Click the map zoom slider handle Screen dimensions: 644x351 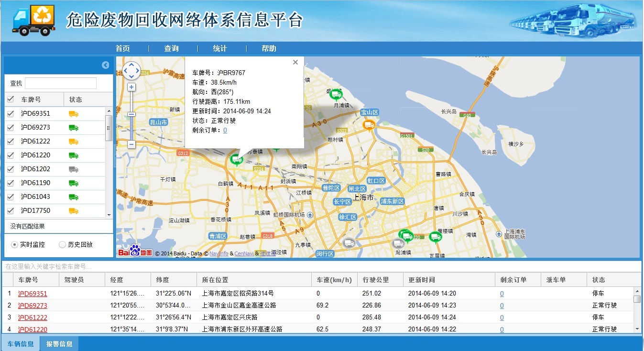point(131,114)
